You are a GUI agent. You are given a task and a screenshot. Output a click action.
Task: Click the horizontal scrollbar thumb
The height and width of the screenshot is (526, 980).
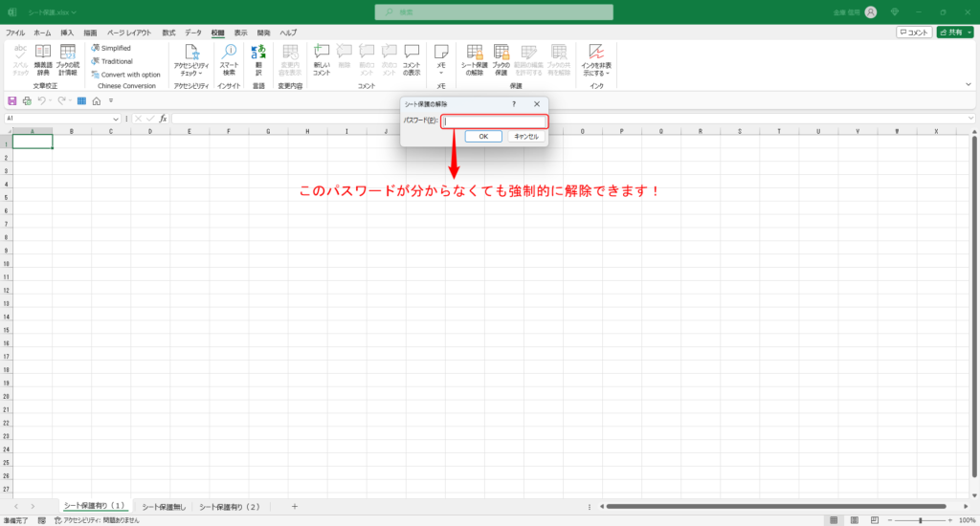[x=776, y=506]
